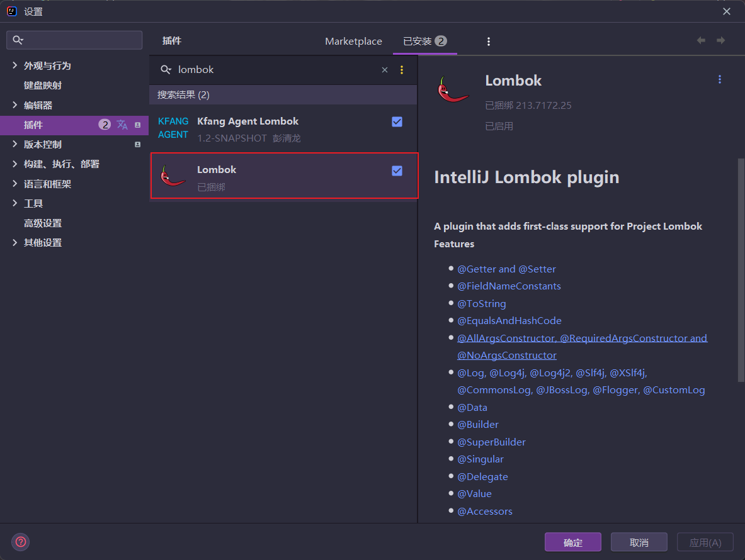Open the @Getter and @Setter link
Viewport: 745px width, 560px height.
click(506, 269)
